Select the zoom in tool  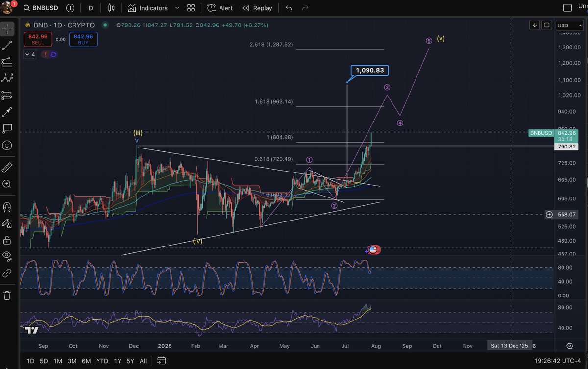click(7, 184)
